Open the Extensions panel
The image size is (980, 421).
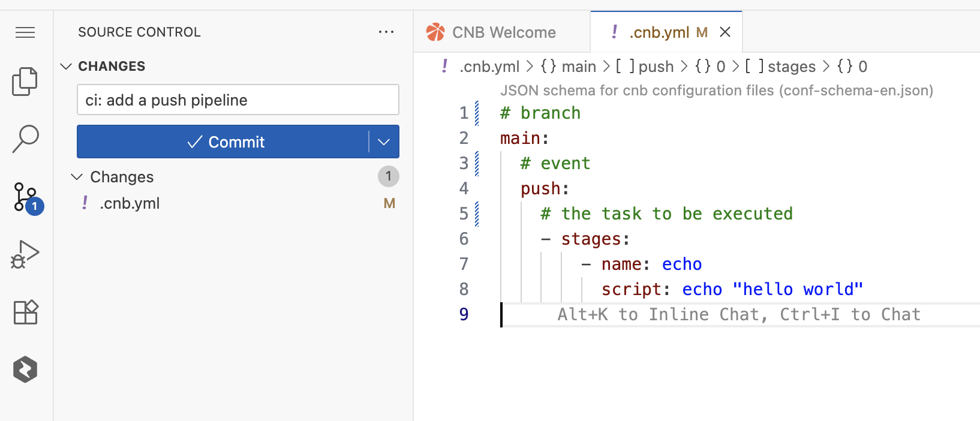25,312
